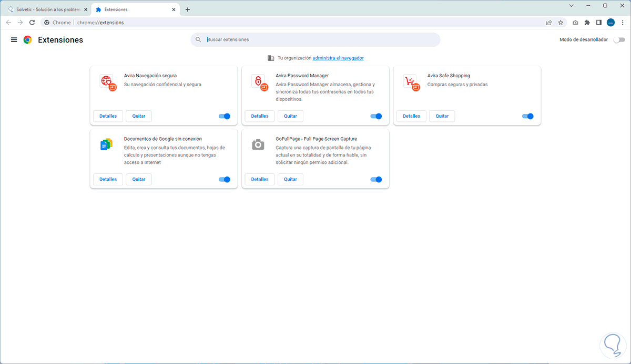The height and width of the screenshot is (364, 631).
Task: Open Detalles for Avira Safe Shopping
Action: coord(412,116)
